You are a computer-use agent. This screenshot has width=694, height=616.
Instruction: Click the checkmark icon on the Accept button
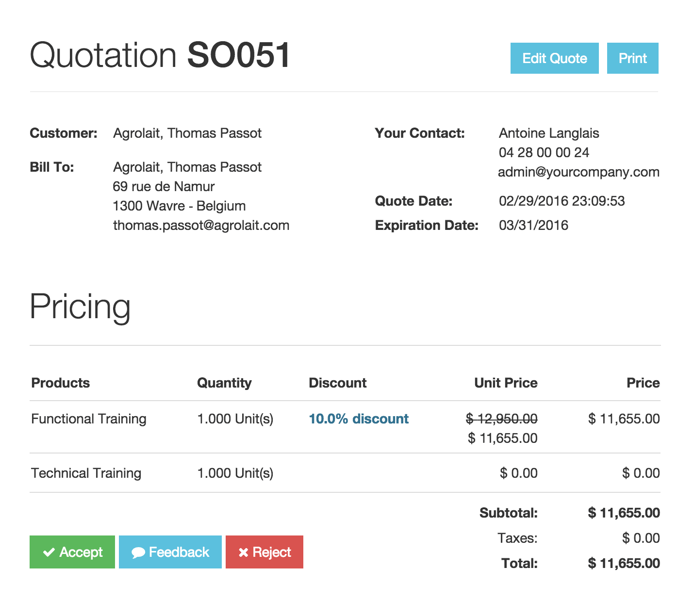(48, 551)
